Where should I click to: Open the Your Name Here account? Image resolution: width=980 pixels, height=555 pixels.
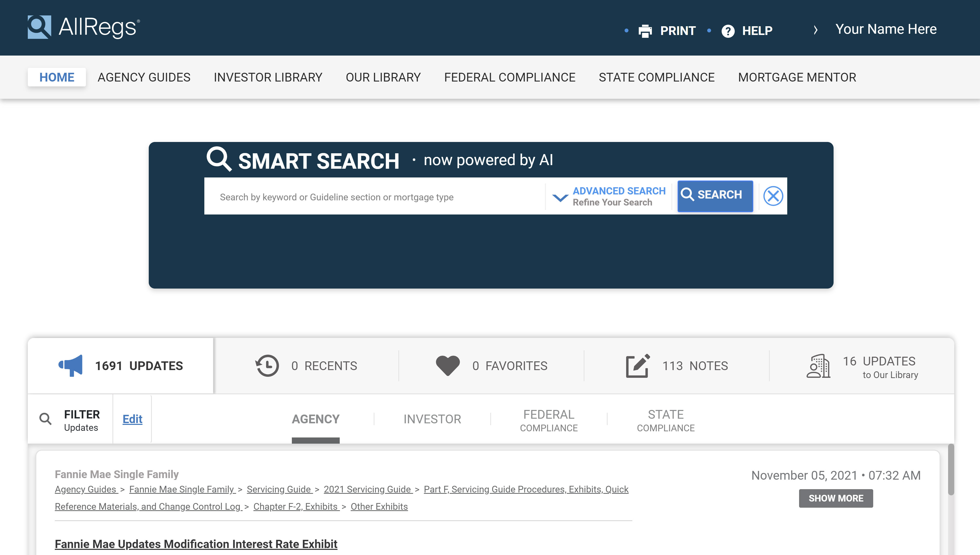[886, 29]
